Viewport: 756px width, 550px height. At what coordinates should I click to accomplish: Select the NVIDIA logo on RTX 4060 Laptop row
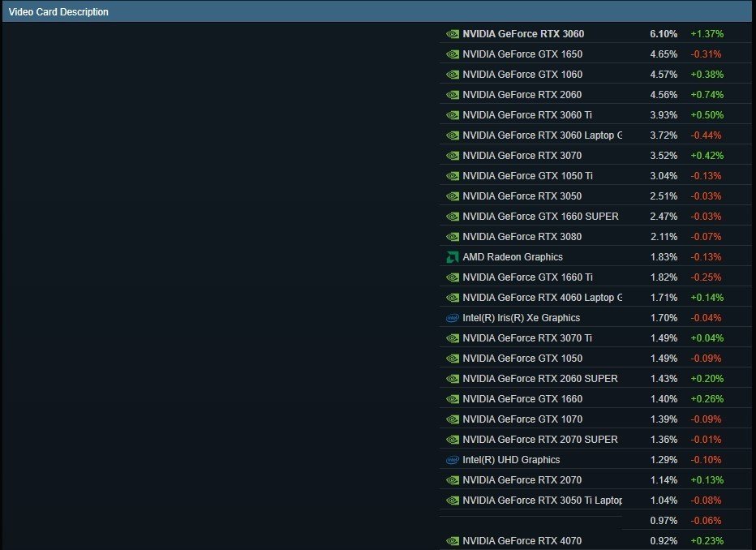pos(453,298)
